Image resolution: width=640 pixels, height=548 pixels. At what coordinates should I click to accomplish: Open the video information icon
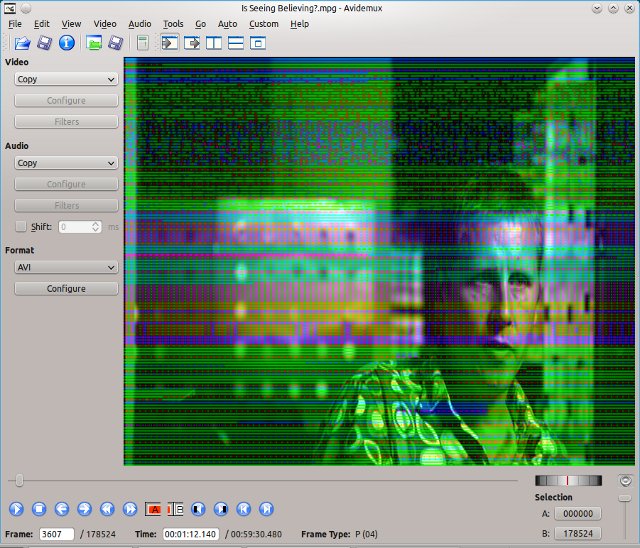click(x=67, y=43)
